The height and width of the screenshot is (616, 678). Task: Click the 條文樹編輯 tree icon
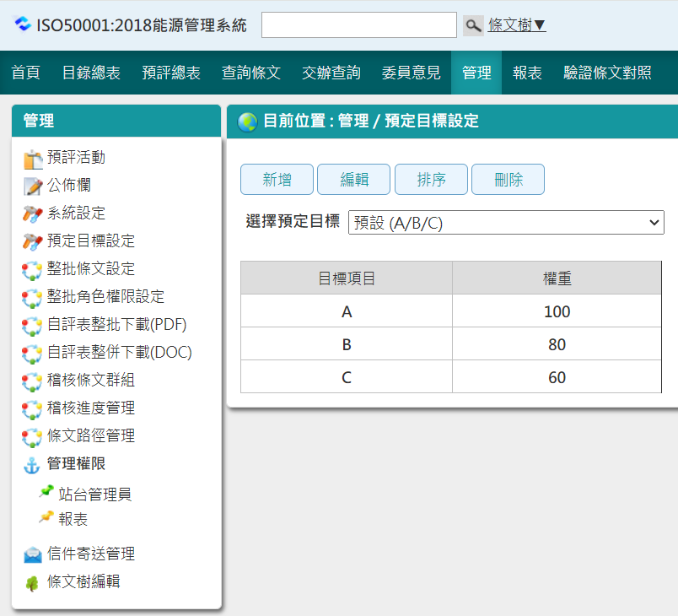tap(32, 583)
